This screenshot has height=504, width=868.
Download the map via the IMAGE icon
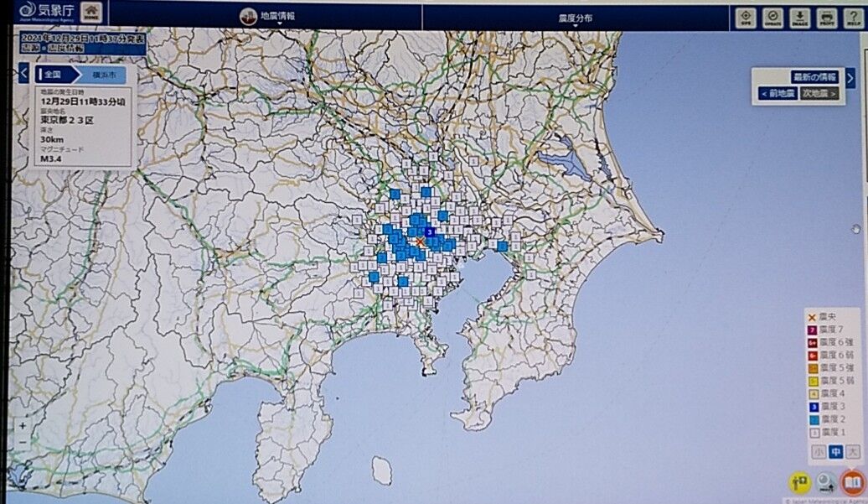pos(800,18)
